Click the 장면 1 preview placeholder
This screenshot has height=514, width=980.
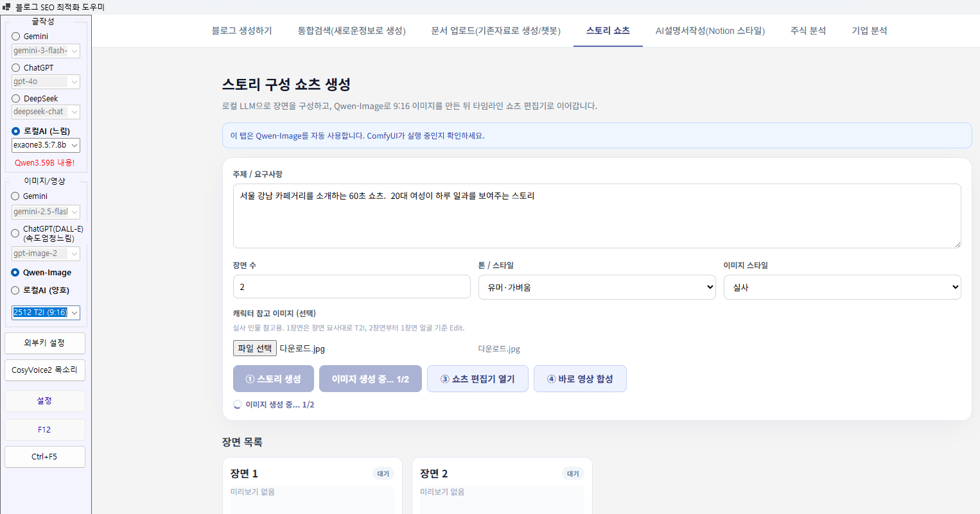click(312, 500)
